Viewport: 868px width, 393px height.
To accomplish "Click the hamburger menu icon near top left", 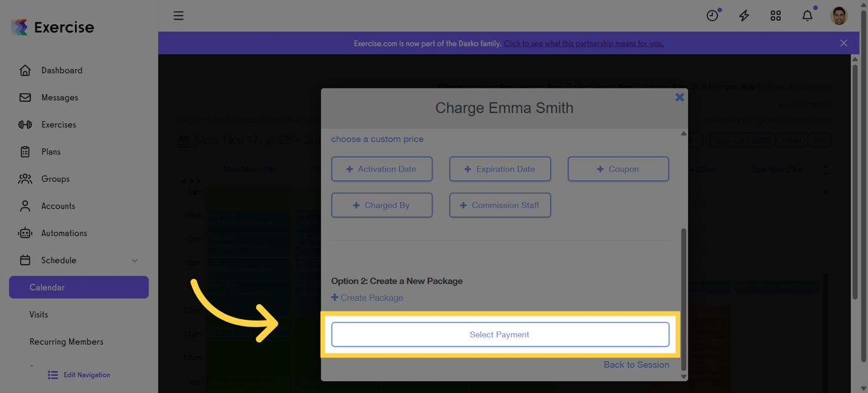I will [179, 15].
